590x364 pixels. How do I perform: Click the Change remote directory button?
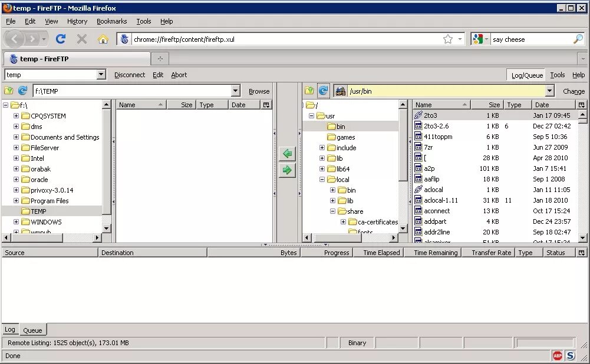(573, 91)
